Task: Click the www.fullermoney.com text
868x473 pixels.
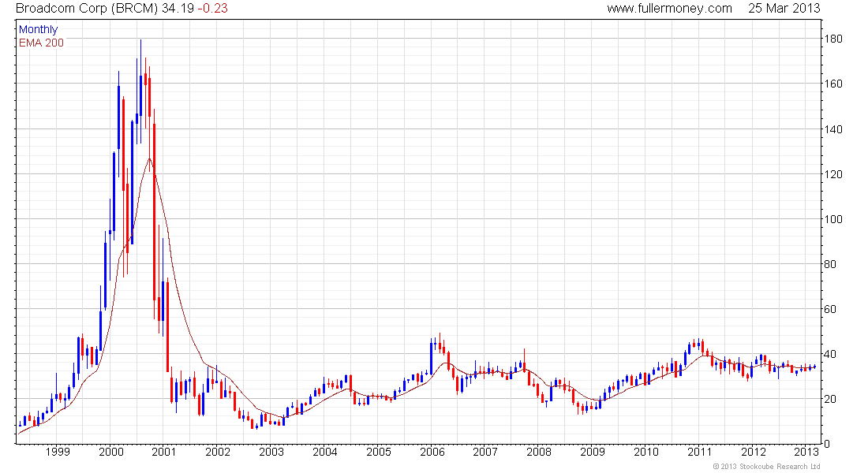Action: tap(669, 9)
